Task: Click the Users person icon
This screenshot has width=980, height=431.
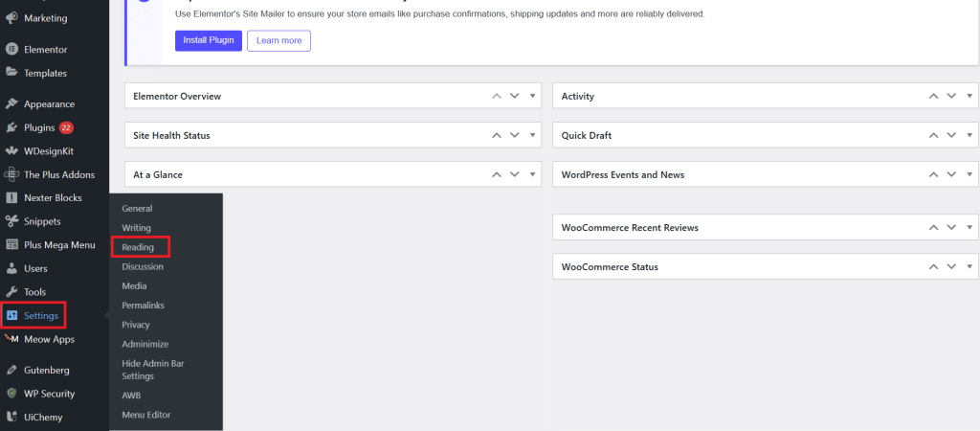Action: pos(11,268)
